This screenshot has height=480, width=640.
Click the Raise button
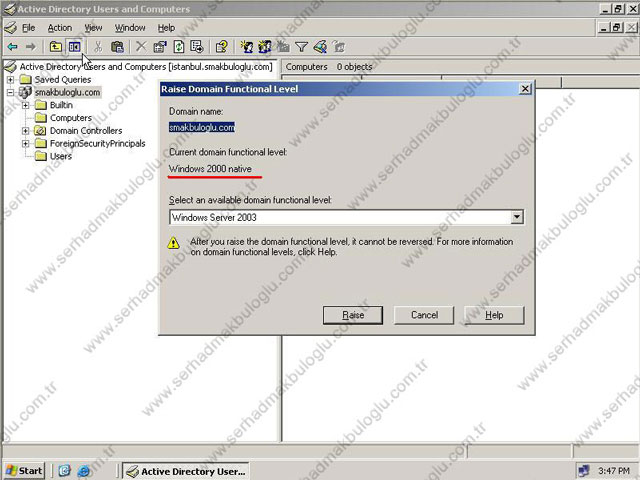353,315
